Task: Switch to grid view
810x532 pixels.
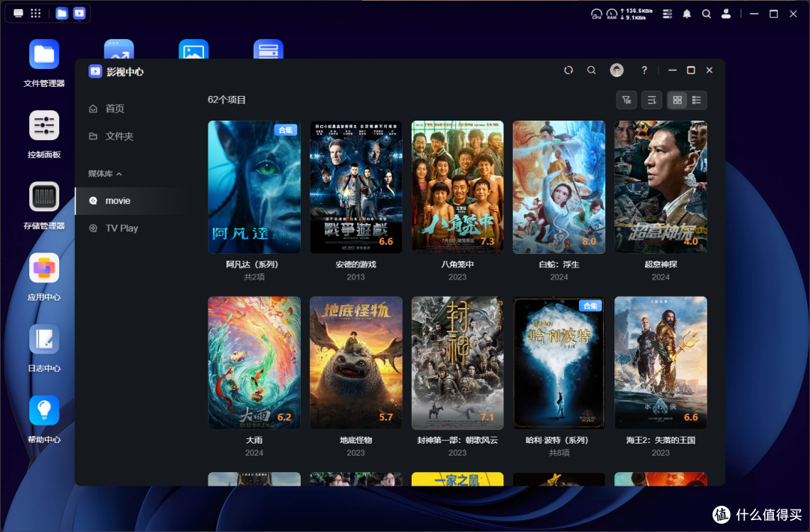Action: pos(677,100)
